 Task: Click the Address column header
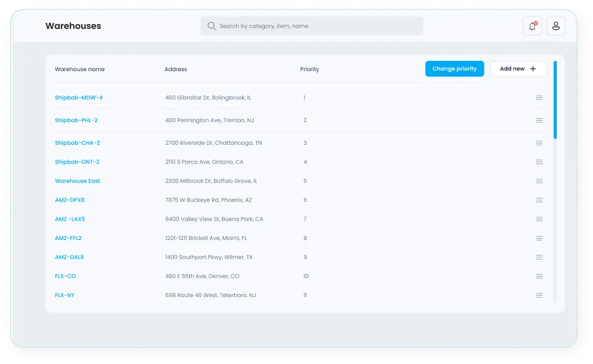(x=176, y=69)
